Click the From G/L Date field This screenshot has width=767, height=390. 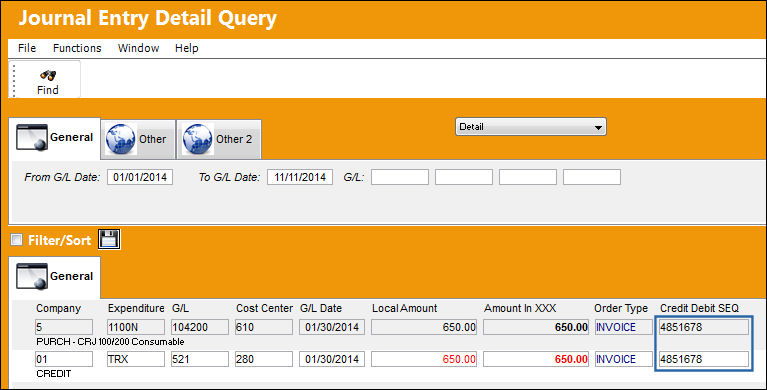click(x=140, y=177)
